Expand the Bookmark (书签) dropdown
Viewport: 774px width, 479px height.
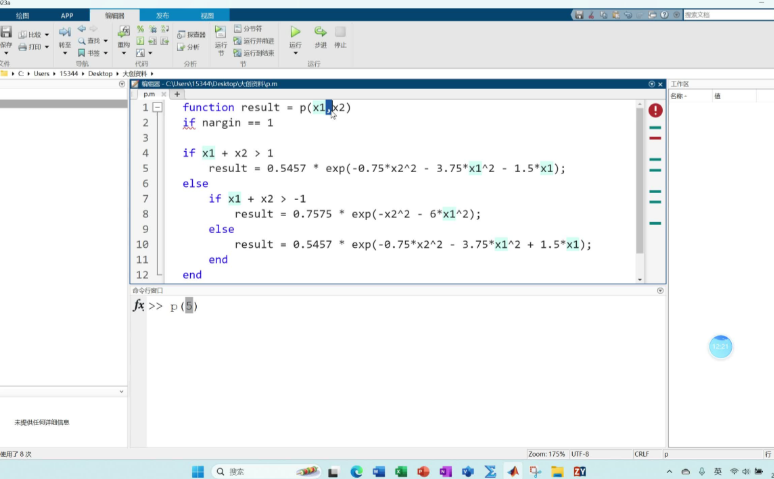pos(92,53)
